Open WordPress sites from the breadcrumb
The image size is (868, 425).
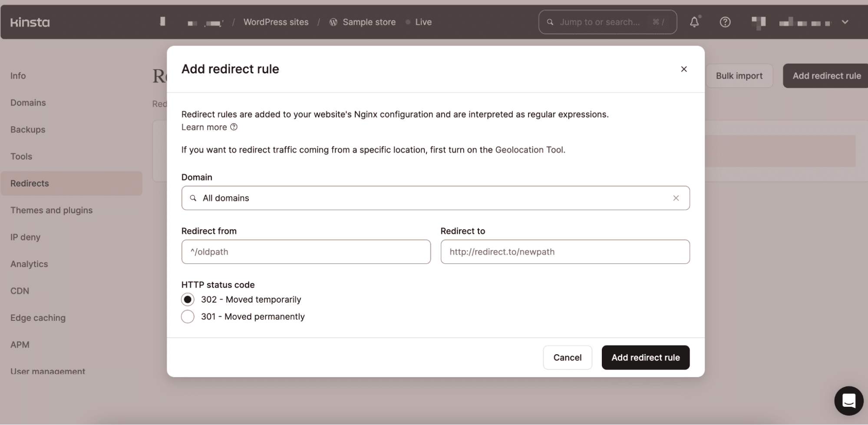point(276,22)
